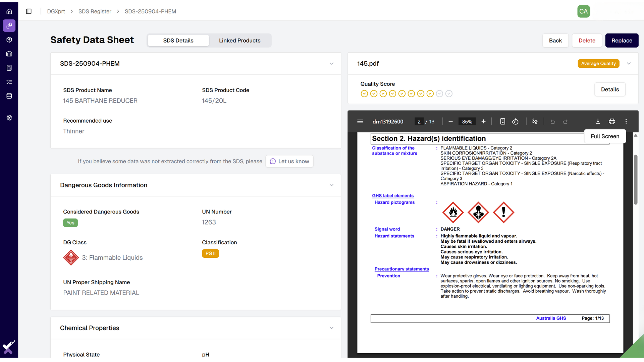Click the Replace button
Viewport: 644px width, 362px height.
[622, 40]
